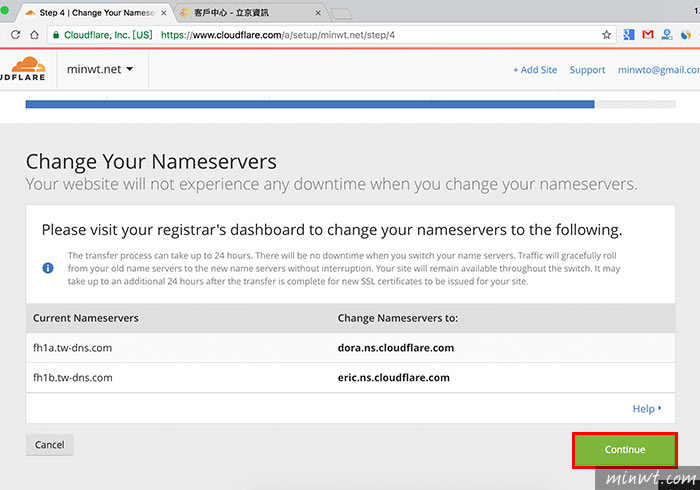Click the green padlock security icon
700x490 pixels.
coord(56,35)
